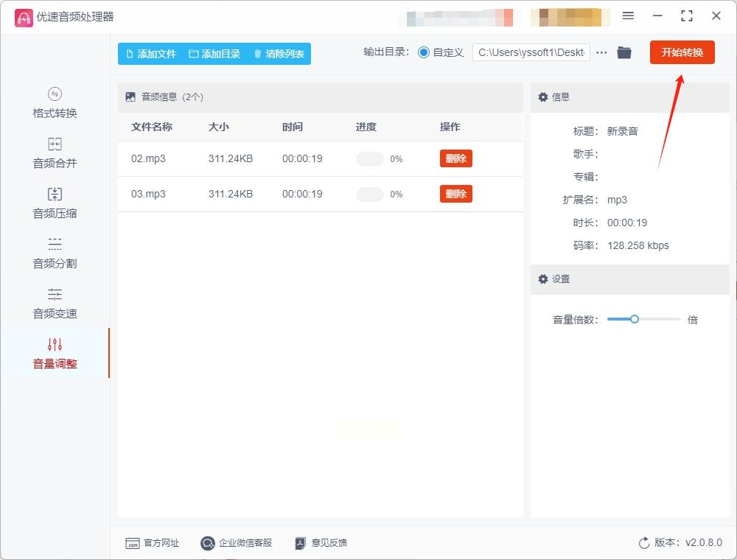The width and height of the screenshot is (737, 560).
Task: Select the 音量调整 tab
Action: [x=55, y=353]
